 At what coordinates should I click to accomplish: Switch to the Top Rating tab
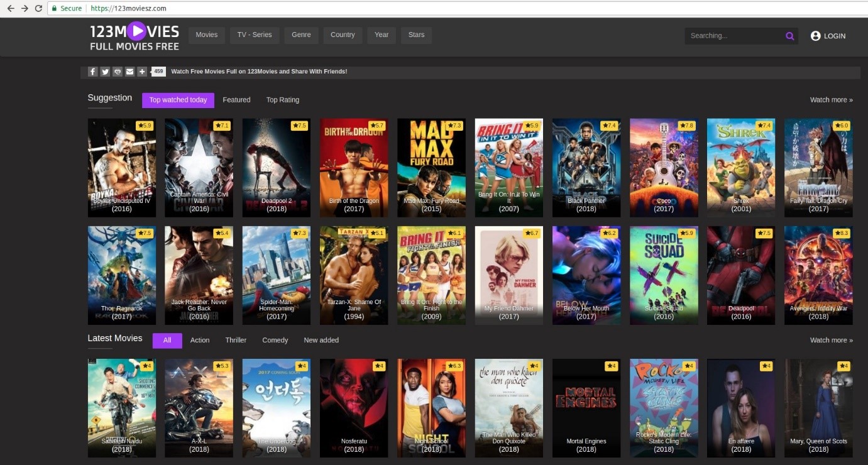[283, 100]
